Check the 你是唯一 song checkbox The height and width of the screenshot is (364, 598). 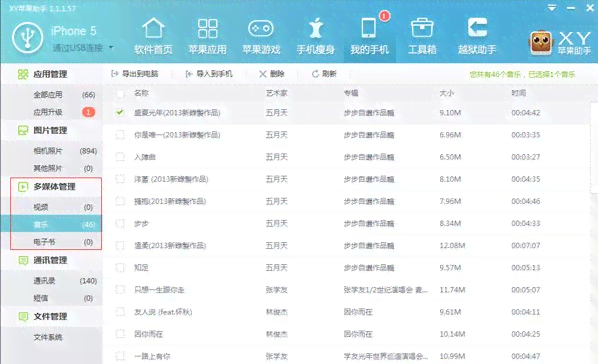point(120,134)
